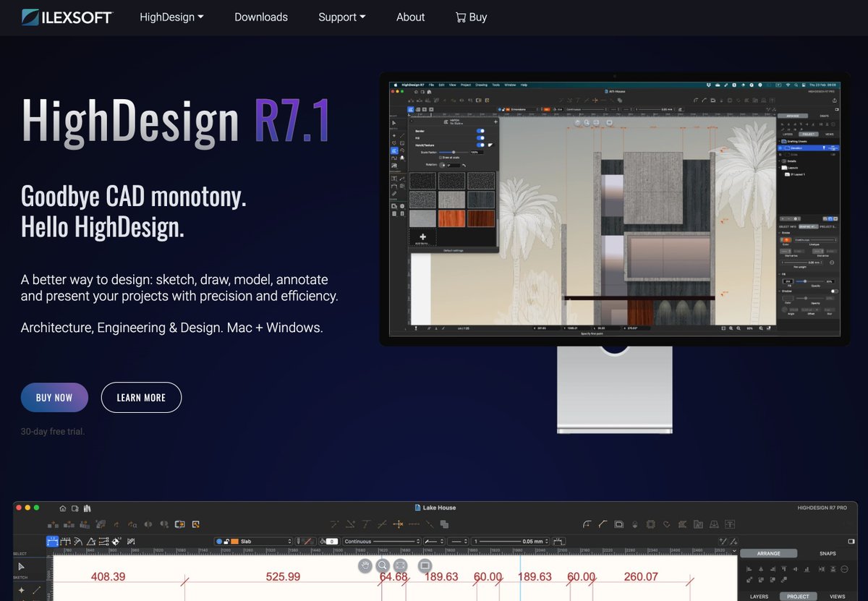Click the zoom-to-fit button on Lake House canvas
868x601 pixels.
[400, 566]
